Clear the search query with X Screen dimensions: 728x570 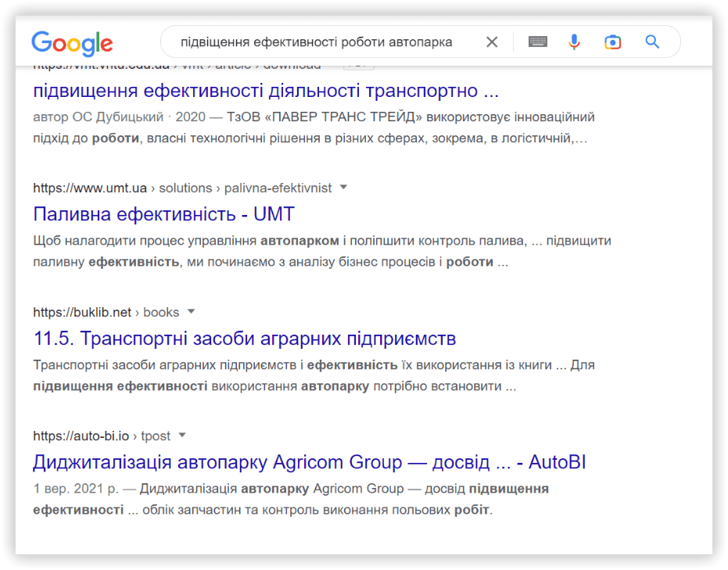(492, 42)
